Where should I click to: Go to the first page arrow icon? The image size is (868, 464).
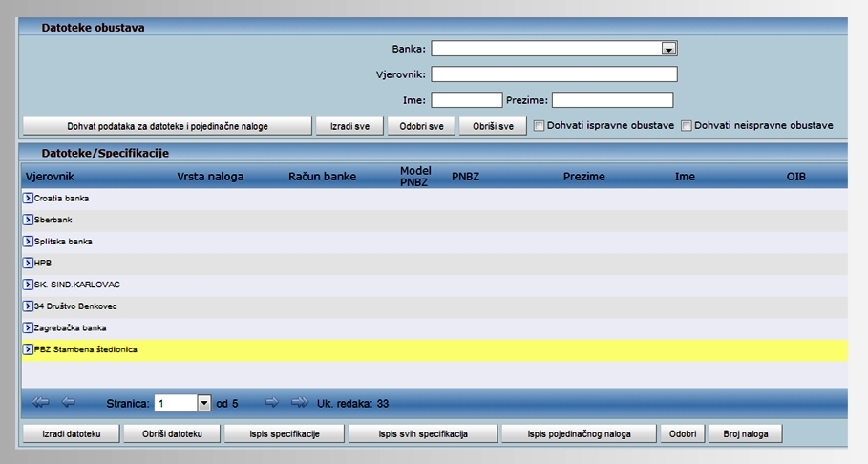(40, 403)
